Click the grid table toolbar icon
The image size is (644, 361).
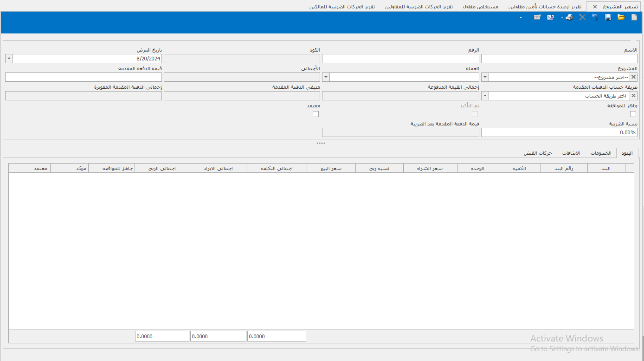tap(537, 17)
